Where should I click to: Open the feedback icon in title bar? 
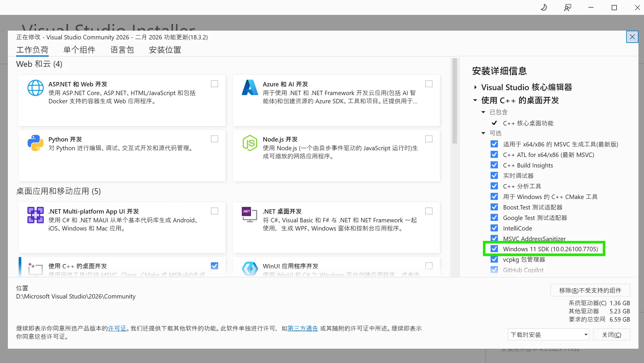click(x=567, y=8)
